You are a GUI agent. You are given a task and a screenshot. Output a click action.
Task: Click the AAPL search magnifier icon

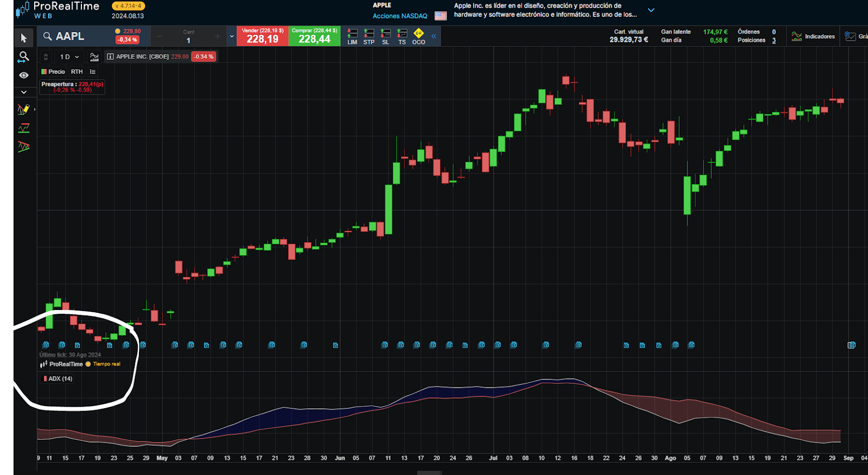48,36
